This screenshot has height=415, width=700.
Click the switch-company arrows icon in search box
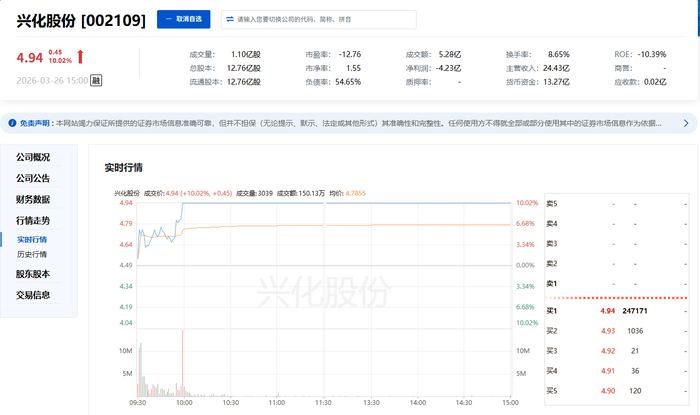point(230,19)
